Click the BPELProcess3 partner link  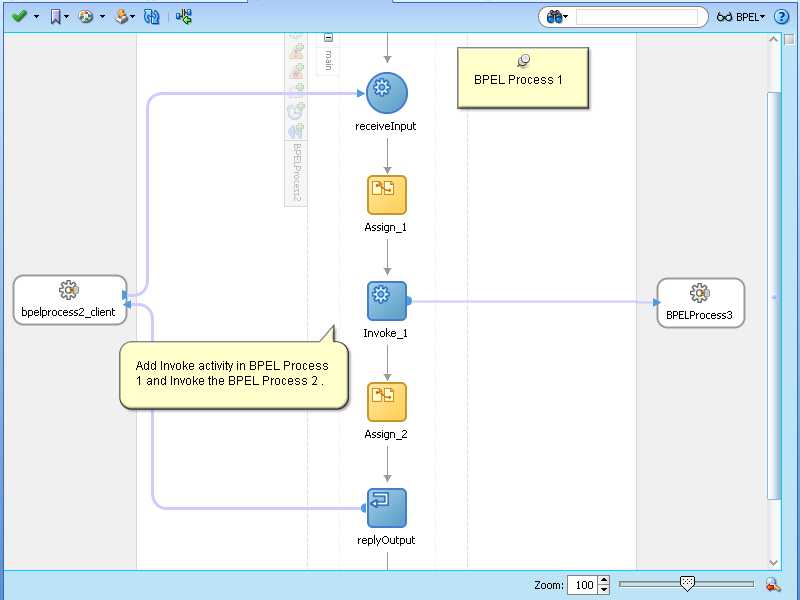tap(700, 302)
